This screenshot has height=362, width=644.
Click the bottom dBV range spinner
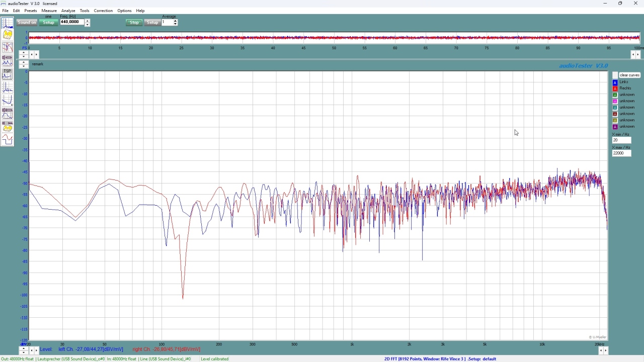tap(24, 350)
